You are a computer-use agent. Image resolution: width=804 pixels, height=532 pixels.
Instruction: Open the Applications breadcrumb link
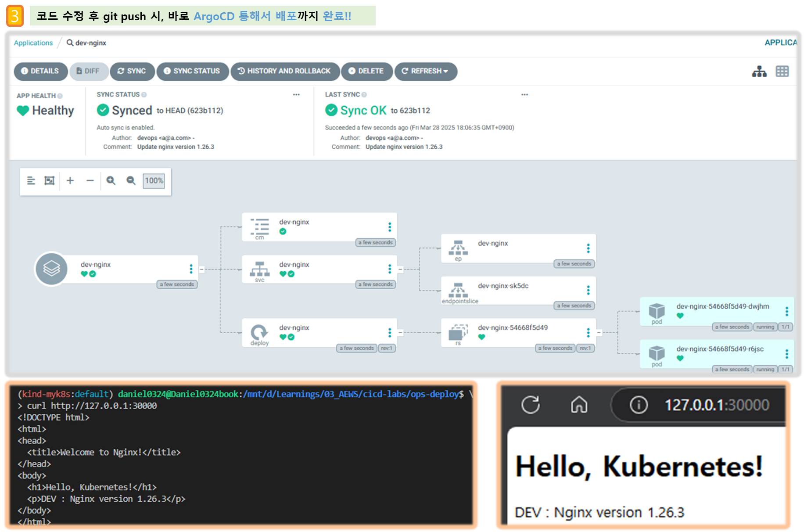pyautogui.click(x=33, y=43)
